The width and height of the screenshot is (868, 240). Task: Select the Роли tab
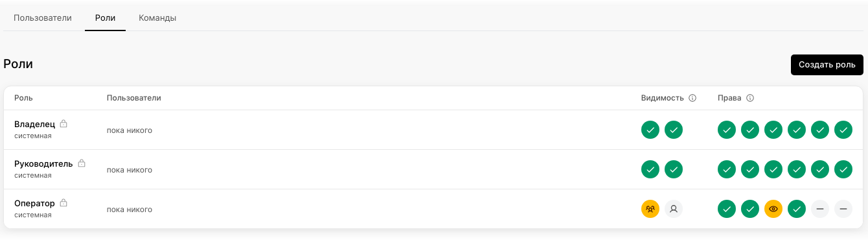[x=105, y=18]
